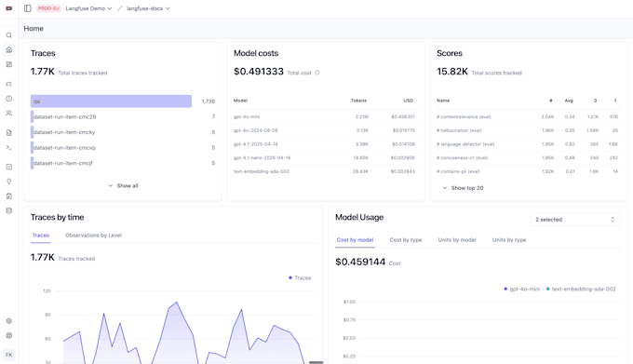Click the gpt-4.1-nano-2025-04-14 model row
The height and width of the screenshot is (364, 633).
pos(326,157)
